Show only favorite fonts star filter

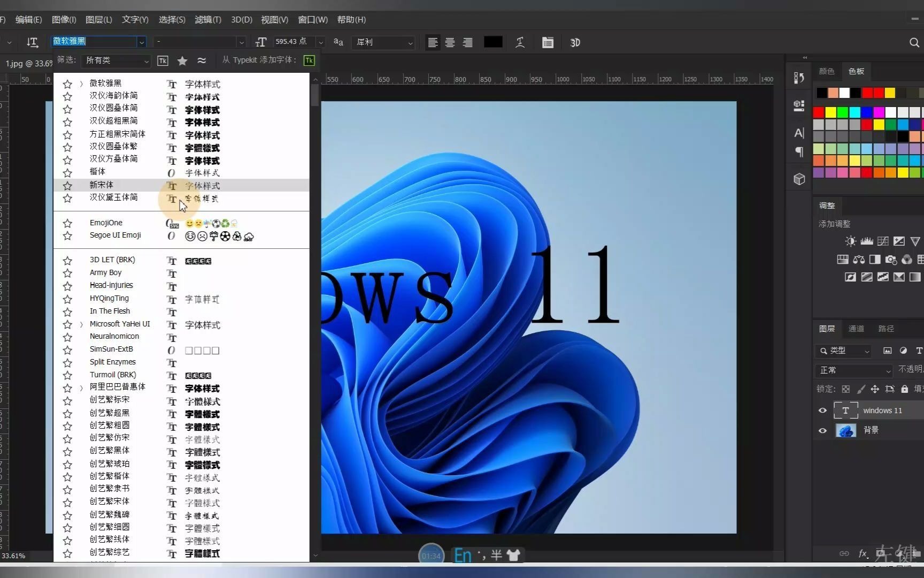[x=182, y=60]
